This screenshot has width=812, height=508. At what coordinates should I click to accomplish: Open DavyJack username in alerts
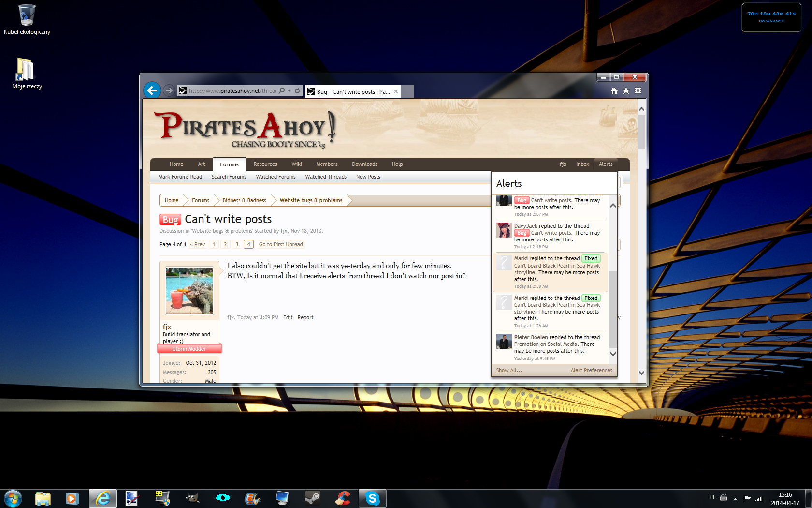pos(526,226)
